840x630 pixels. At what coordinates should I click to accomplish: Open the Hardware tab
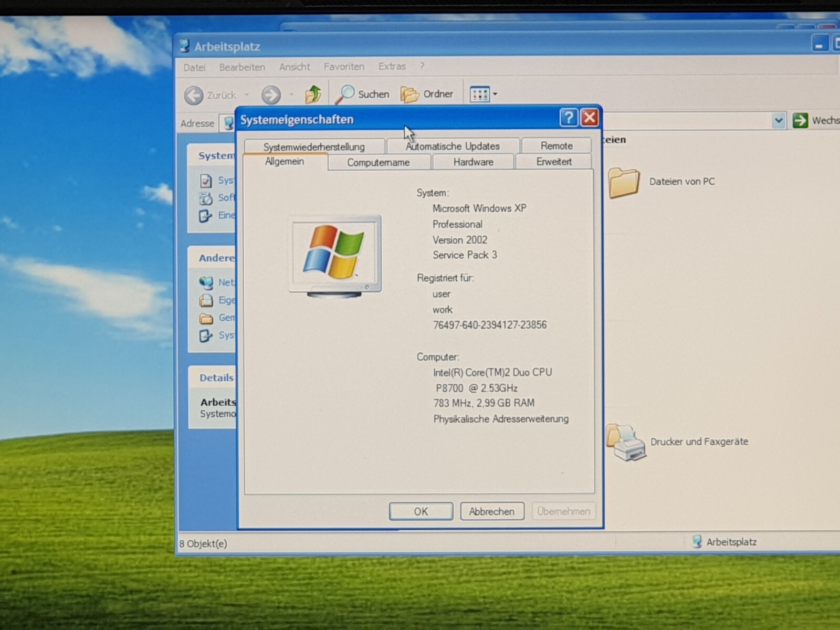473,162
